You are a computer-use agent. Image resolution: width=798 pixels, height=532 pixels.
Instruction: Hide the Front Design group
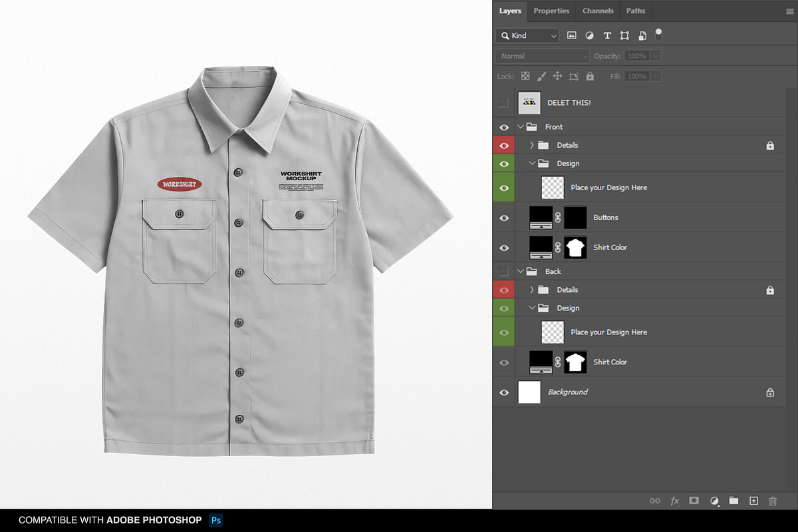(x=504, y=164)
